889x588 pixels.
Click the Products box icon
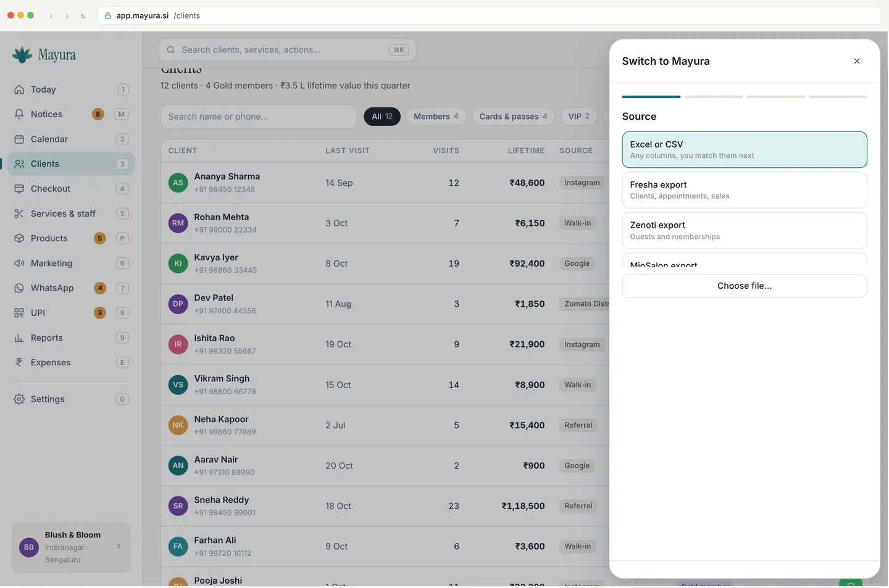pyautogui.click(x=19, y=238)
